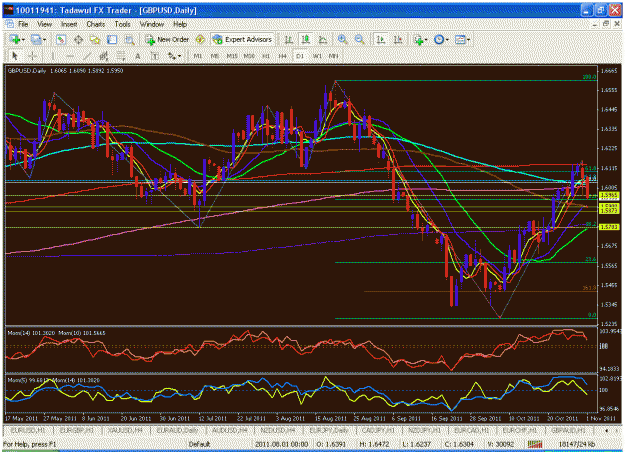Viewport: 625px width, 452px height.
Task: Expand the Periods dropdown arrow
Action: [x=447, y=39]
